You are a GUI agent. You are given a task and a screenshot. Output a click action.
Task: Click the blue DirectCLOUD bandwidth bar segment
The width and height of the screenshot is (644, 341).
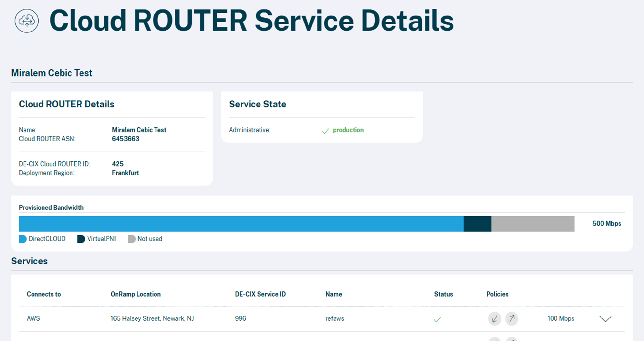coord(241,224)
